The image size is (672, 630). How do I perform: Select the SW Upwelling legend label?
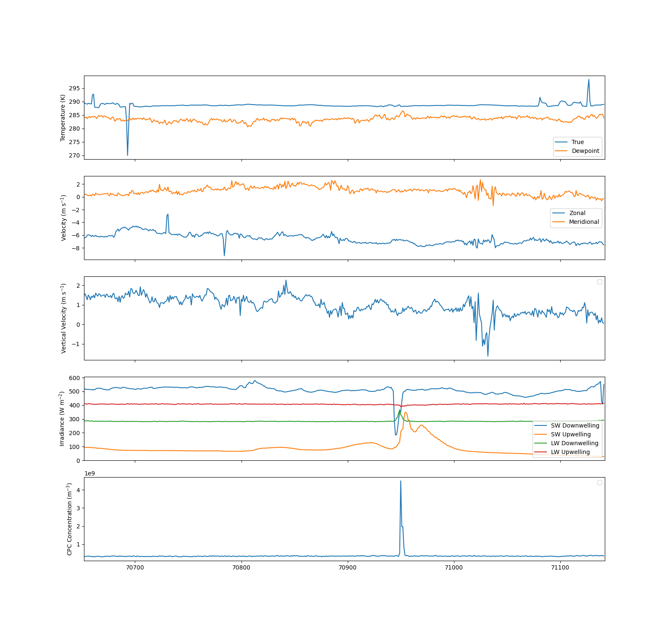click(570, 434)
